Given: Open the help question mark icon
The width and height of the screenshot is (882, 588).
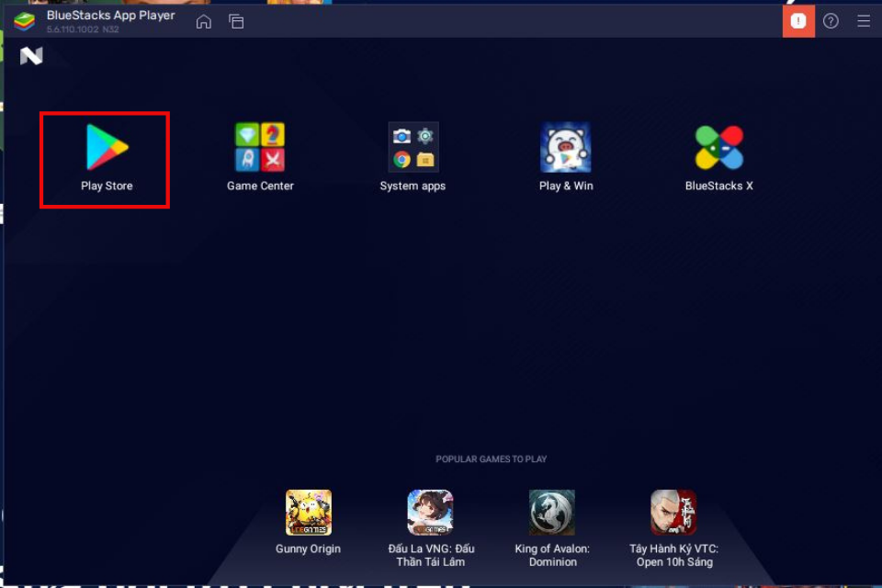Looking at the screenshot, I should (x=831, y=21).
